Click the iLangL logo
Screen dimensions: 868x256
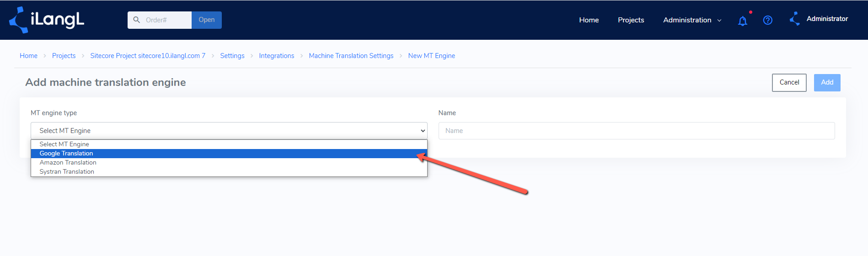[47, 20]
